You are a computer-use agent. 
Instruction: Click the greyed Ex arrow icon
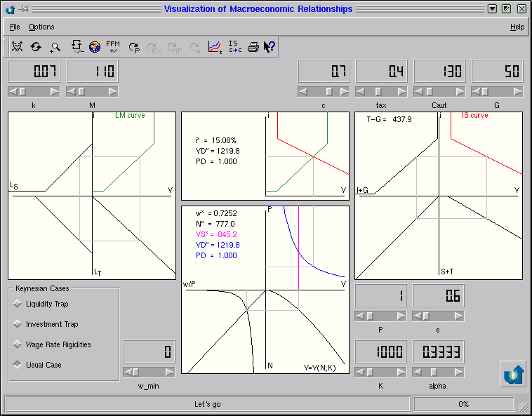pos(154,48)
